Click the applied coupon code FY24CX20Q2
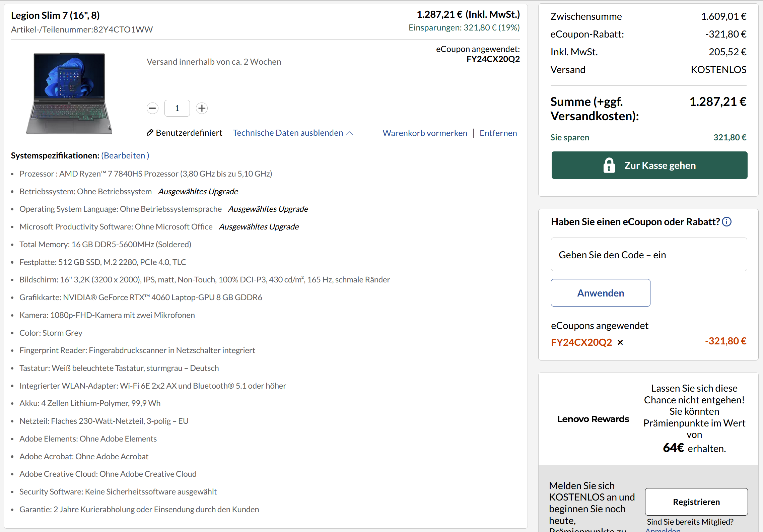 coord(582,342)
